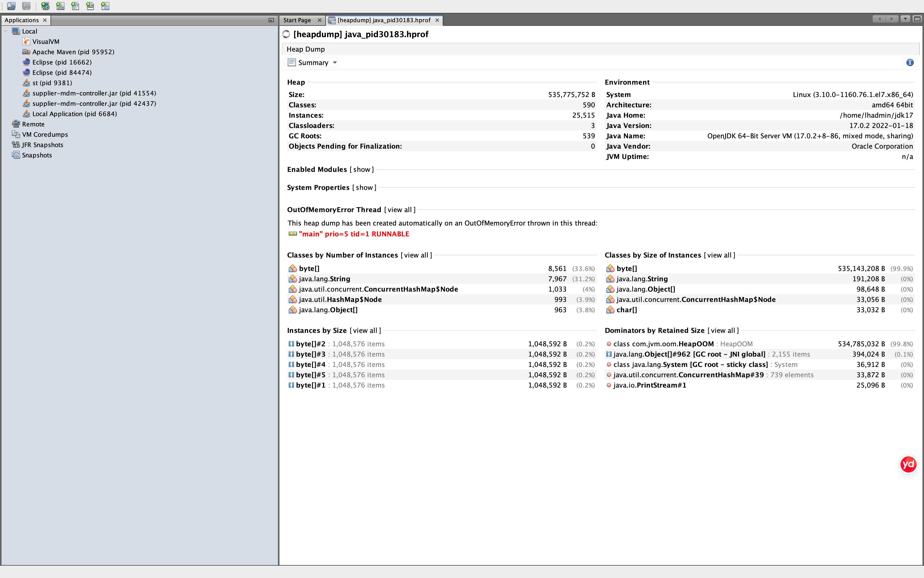
Task: Select the Apache Maven (pid 95952) icon
Action: (x=26, y=52)
